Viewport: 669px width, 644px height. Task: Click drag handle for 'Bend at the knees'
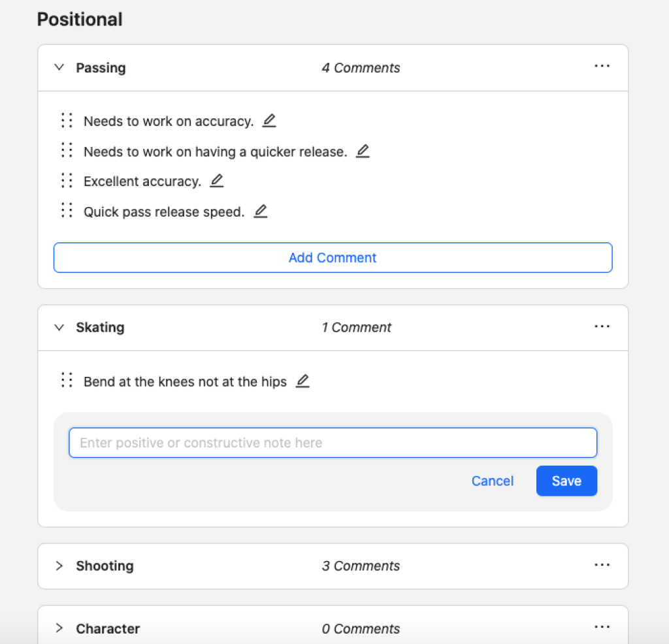click(66, 381)
